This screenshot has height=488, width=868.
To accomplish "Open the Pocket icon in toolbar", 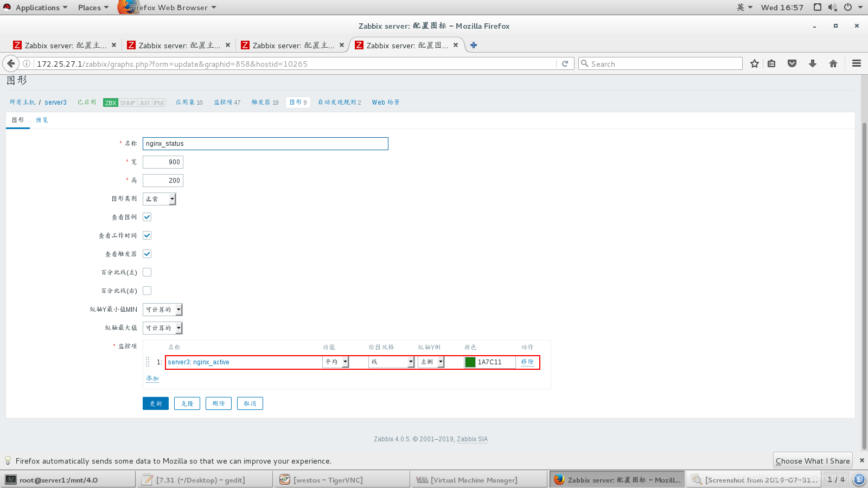I will pos(792,63).
